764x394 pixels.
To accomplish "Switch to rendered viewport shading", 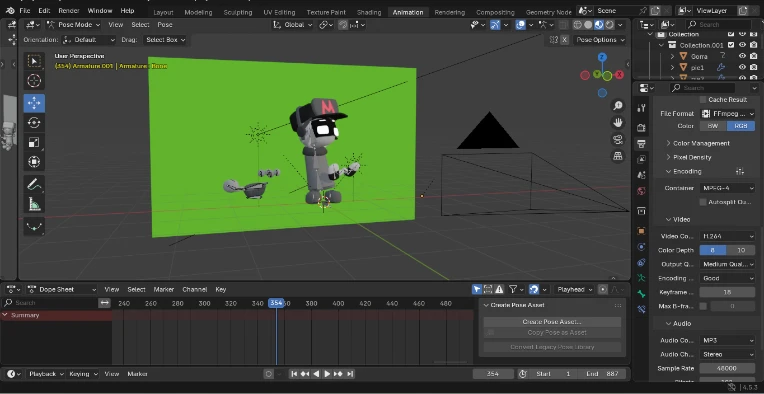I will click(x=610, y=25).
